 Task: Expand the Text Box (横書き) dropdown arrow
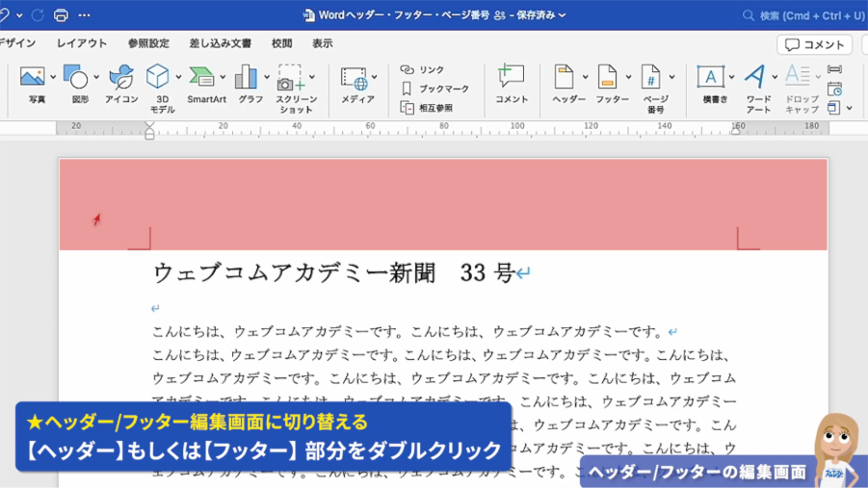coord(731,77)
